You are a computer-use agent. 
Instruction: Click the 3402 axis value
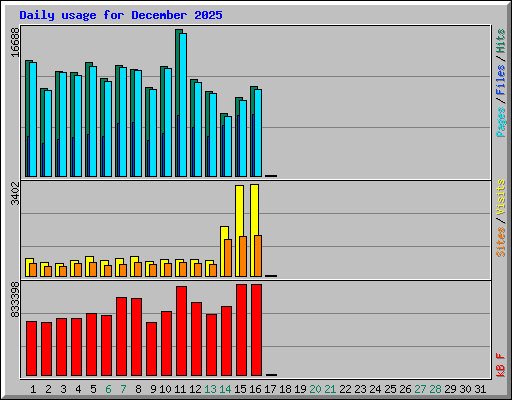point(15,194)
